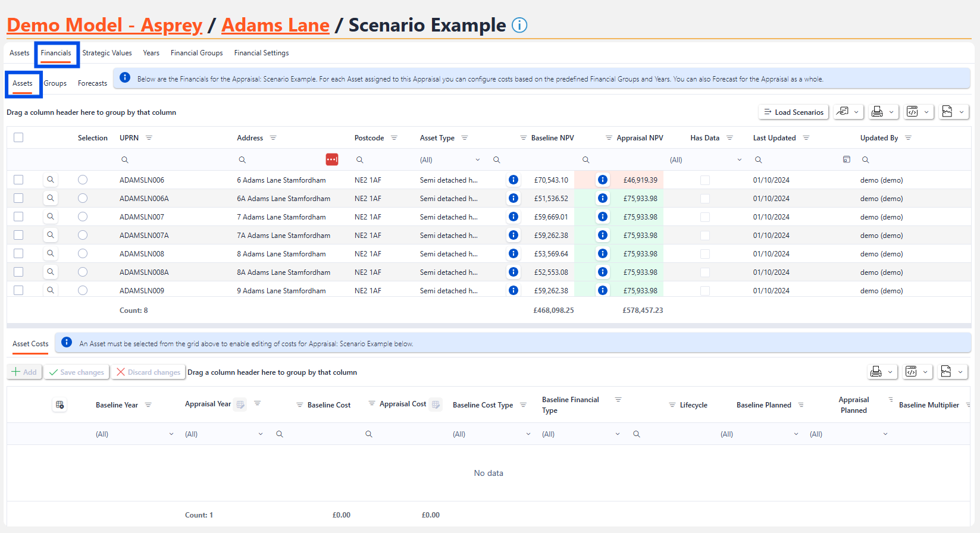Screen dimensions: 980x533
Task: Switch to the Strategic Values tab
Action: 107,53
